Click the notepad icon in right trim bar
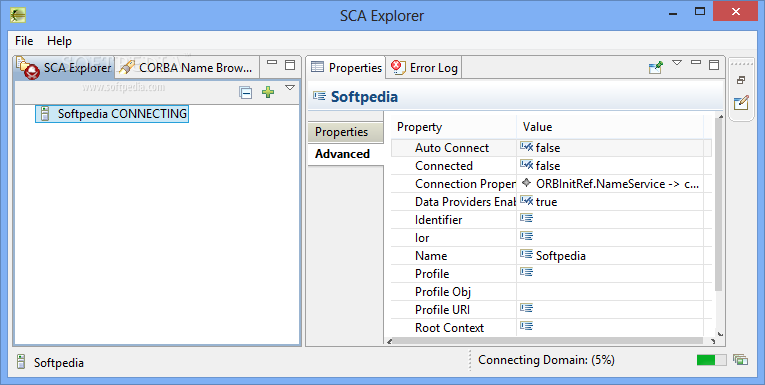Screen dimensions: 765x385 pyautogui.click(x=741, y=102)
